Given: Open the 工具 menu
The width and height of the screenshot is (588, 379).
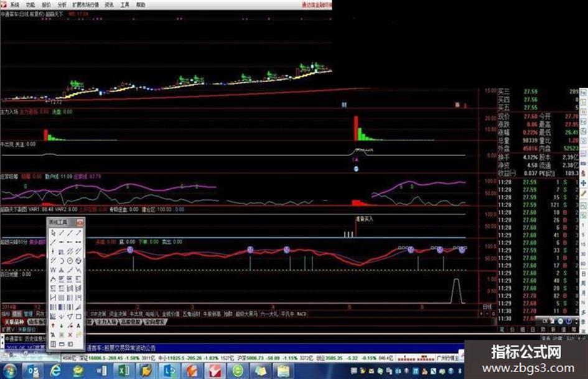Looking at the screenshot, I should (x=125, y=5).
